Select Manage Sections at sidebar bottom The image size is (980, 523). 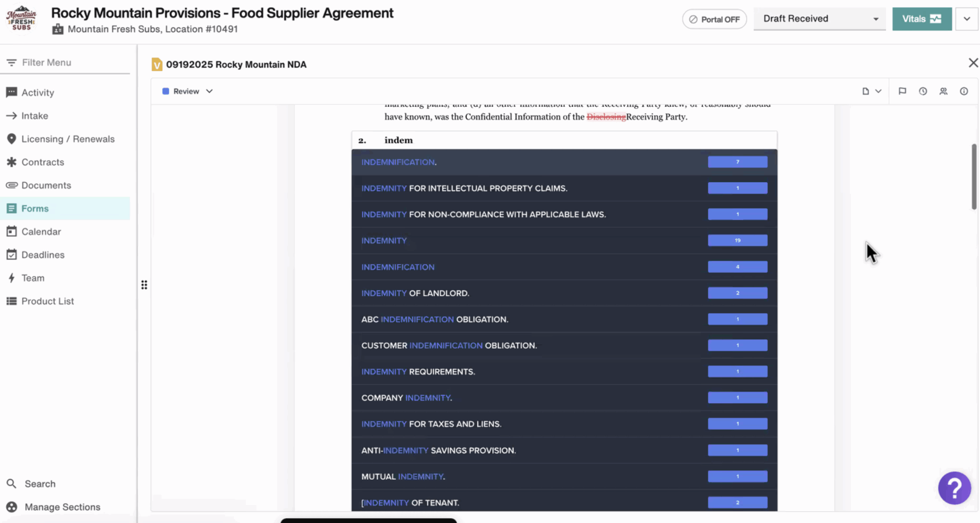pyautogui.click(x=62, y=507)
